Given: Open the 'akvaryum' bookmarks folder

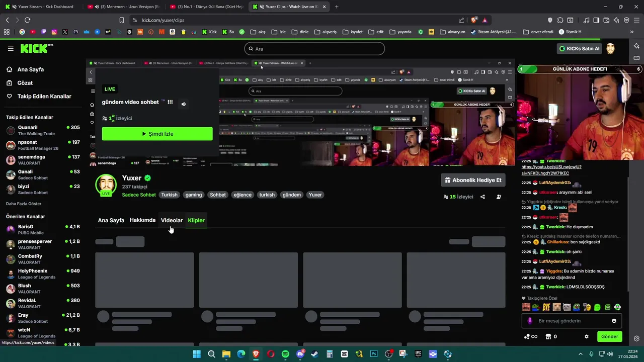Looking at the screenshot, I should (x=452, y=32).
